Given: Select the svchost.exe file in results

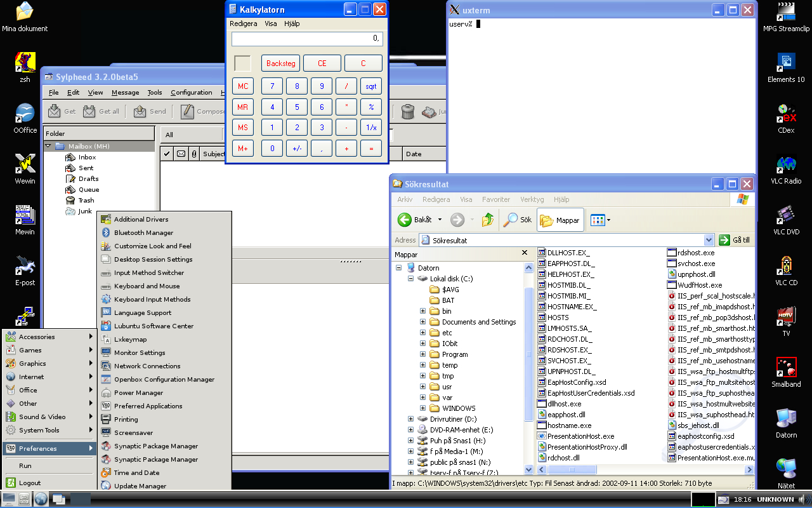Looking at the screenshot, I should click(696, 264).
